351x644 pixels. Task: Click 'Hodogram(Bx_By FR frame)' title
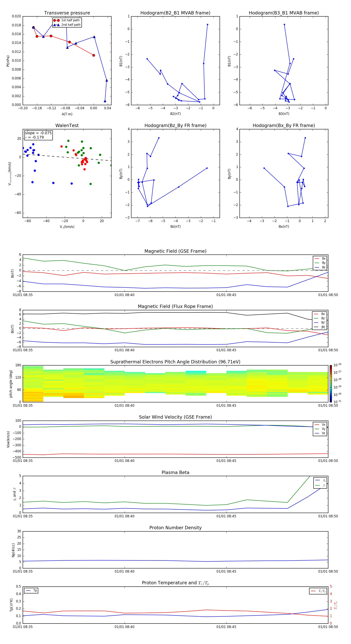pos(284,125)
